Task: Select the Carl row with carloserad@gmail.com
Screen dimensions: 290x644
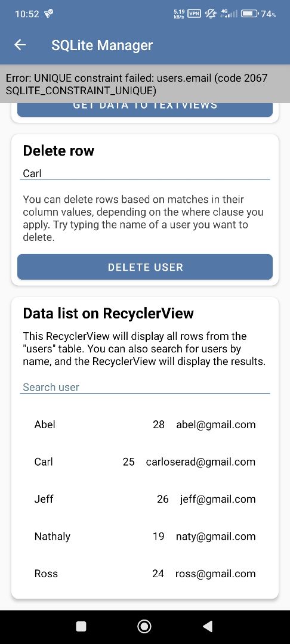Action: 145,462
